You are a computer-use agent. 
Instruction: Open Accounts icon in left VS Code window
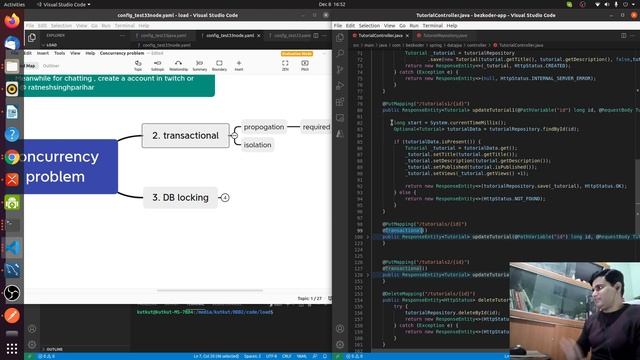coord(32,329)
